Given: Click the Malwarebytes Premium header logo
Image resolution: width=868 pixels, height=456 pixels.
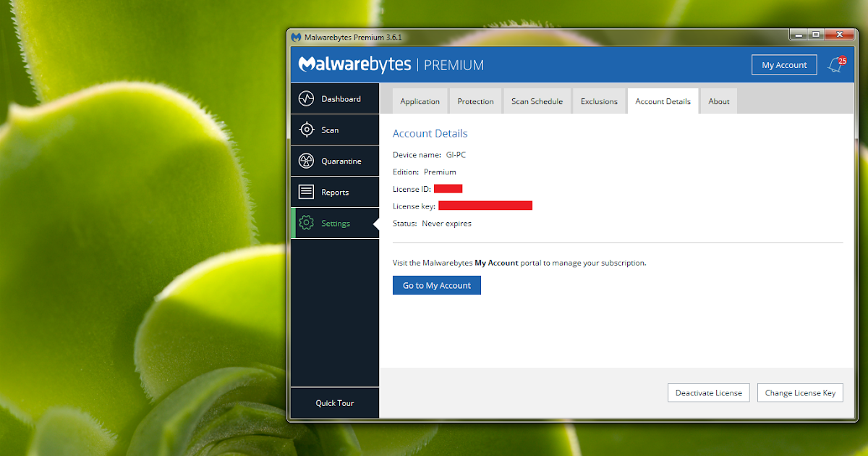Looking at the screenshot, I should 391,64.
